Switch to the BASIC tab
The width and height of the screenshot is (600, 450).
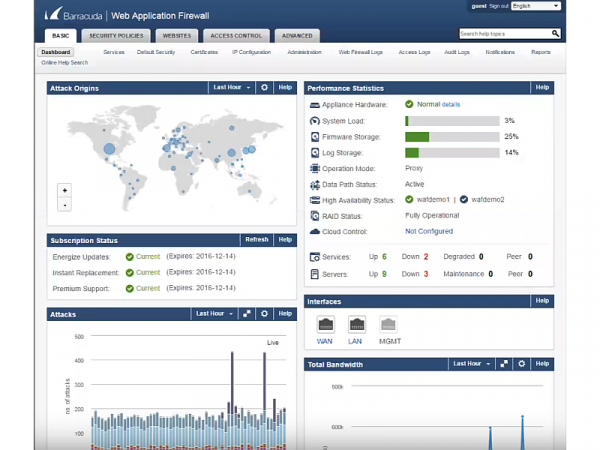[60, 36]
